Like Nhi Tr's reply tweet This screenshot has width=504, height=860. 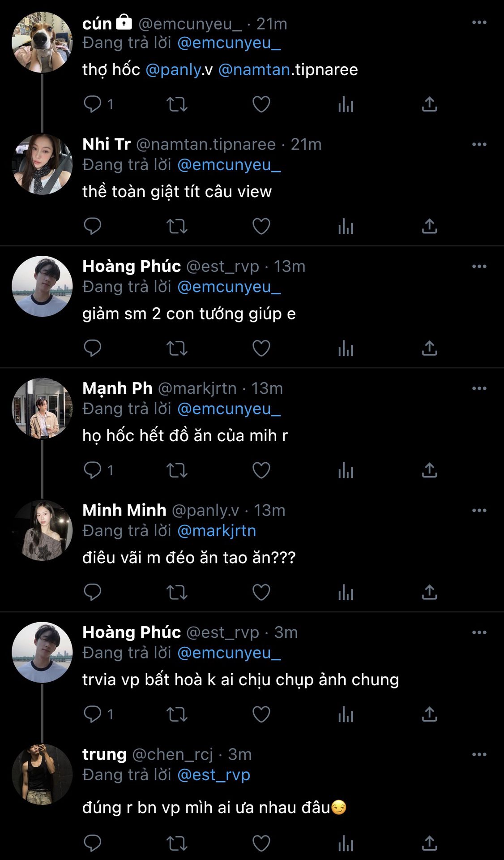point(261,226)
